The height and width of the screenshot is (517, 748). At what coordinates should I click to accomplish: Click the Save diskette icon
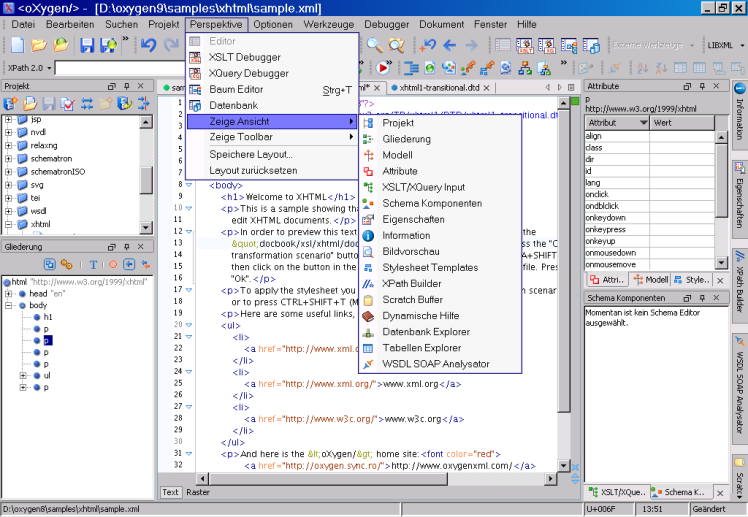(x=87, y=45)
